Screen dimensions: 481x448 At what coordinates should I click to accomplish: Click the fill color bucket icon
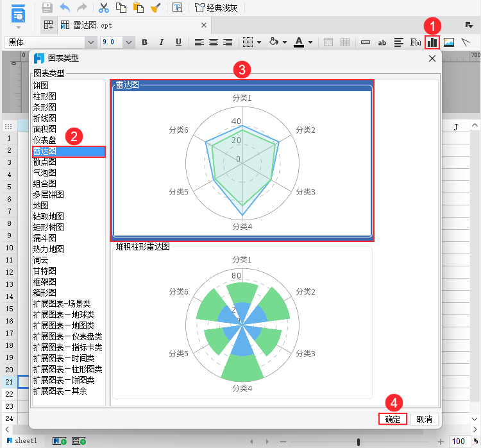click(274, 42)
